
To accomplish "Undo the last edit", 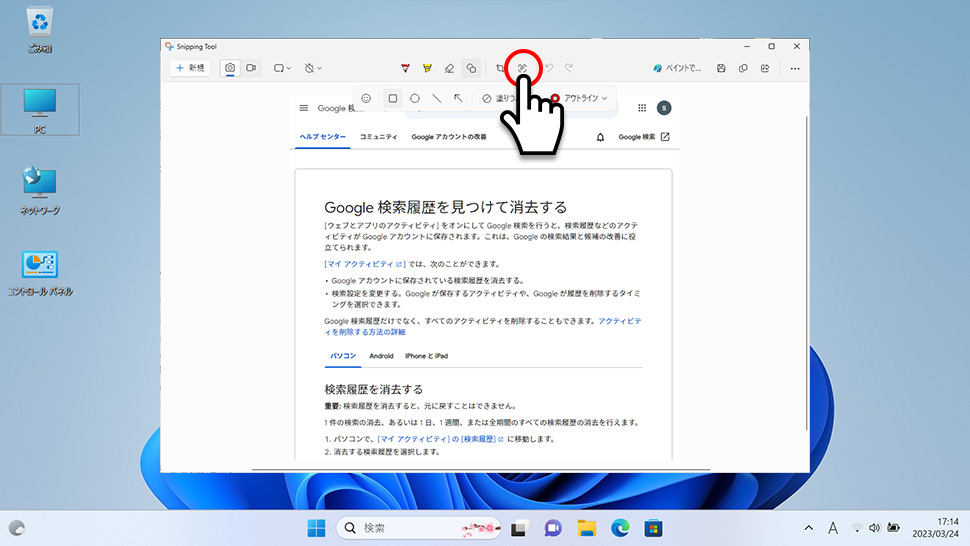I will click(549, 68).
